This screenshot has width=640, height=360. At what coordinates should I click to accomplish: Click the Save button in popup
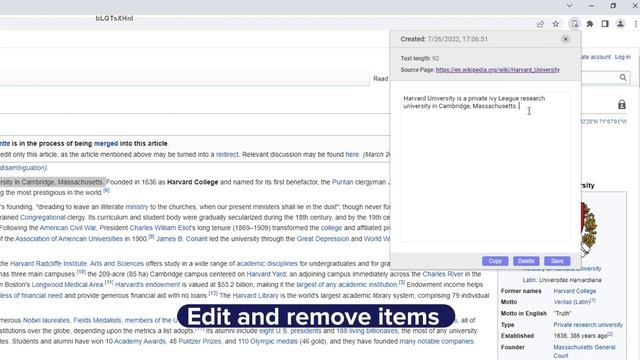(557, 261)
